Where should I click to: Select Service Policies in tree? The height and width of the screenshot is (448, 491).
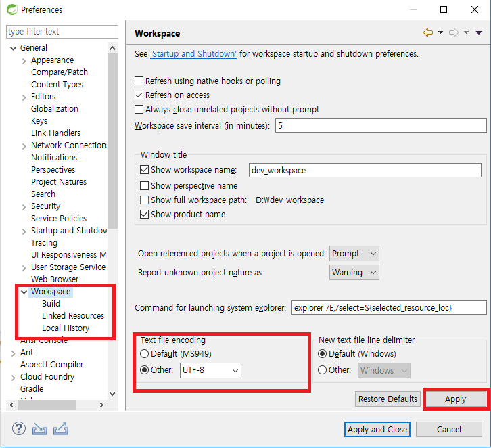[x=59, y=219]
